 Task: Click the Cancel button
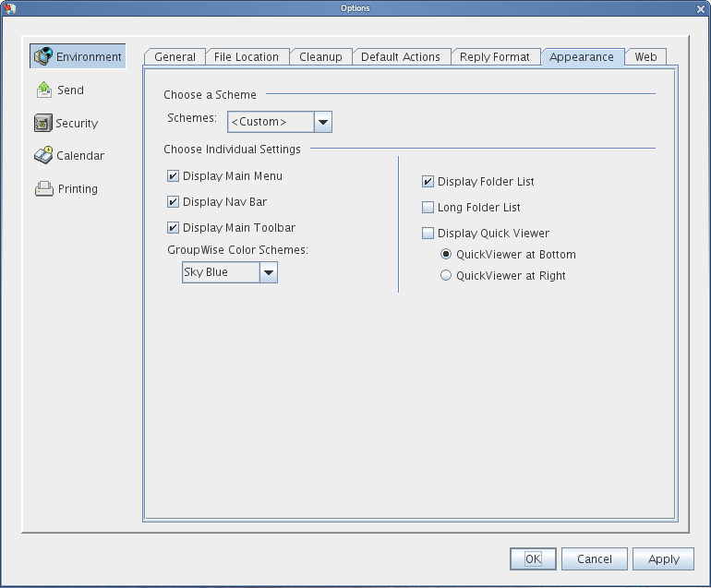tap(595, 559)
